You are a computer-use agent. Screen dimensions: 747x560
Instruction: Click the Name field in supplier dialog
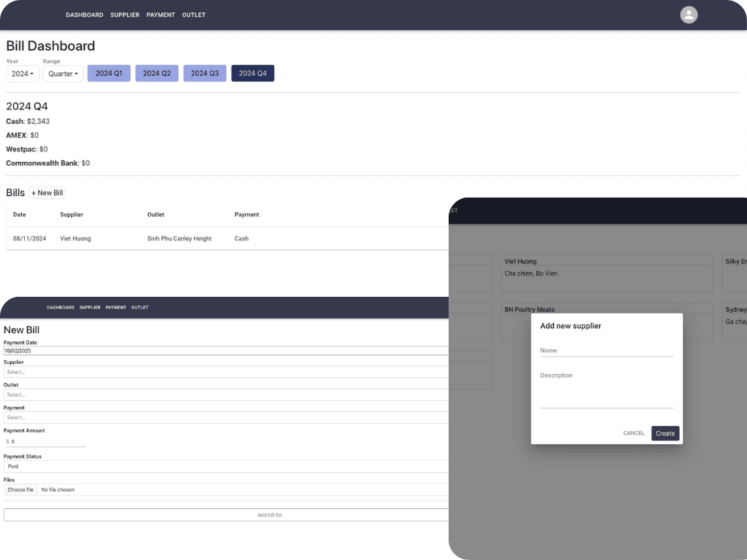606,351
